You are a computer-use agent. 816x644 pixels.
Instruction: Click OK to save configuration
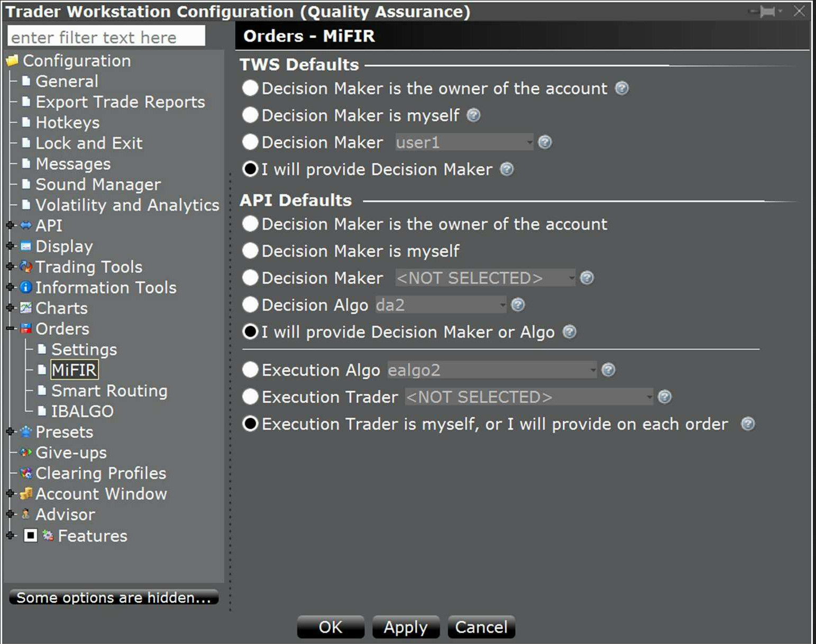(331, 627)
